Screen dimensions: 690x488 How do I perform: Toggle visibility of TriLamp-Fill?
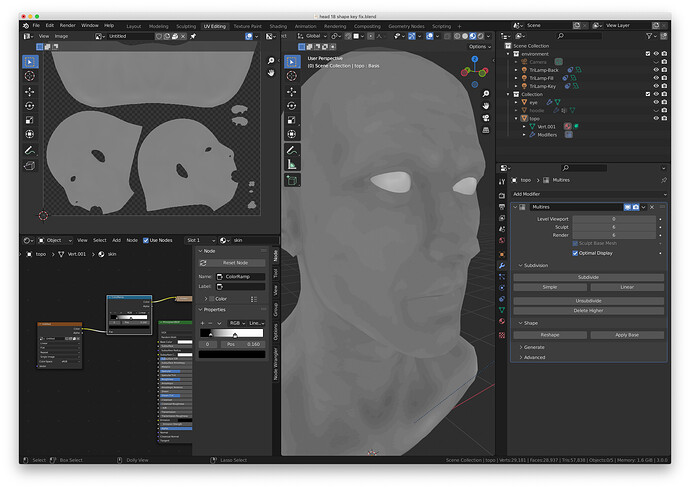656,78
